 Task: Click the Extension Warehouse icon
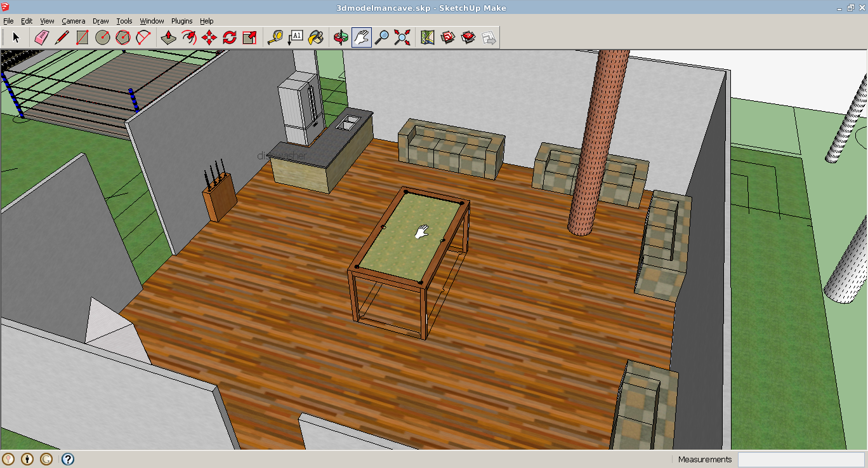(468, 37)
